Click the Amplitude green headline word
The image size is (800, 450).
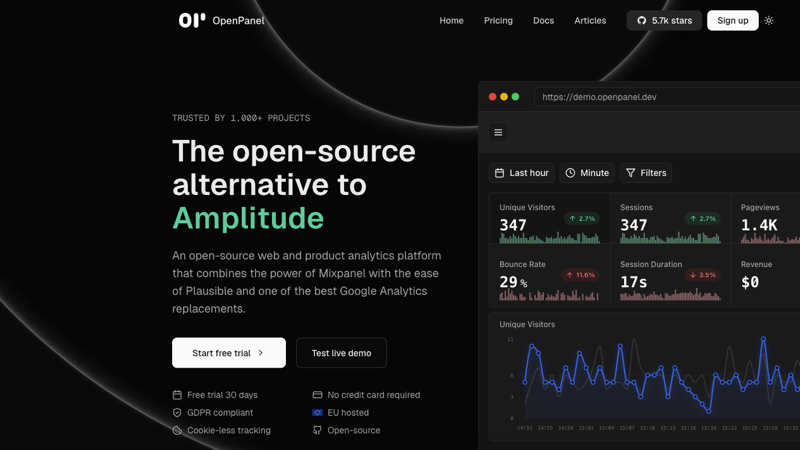pyautogui.click(x=248, y=218)
